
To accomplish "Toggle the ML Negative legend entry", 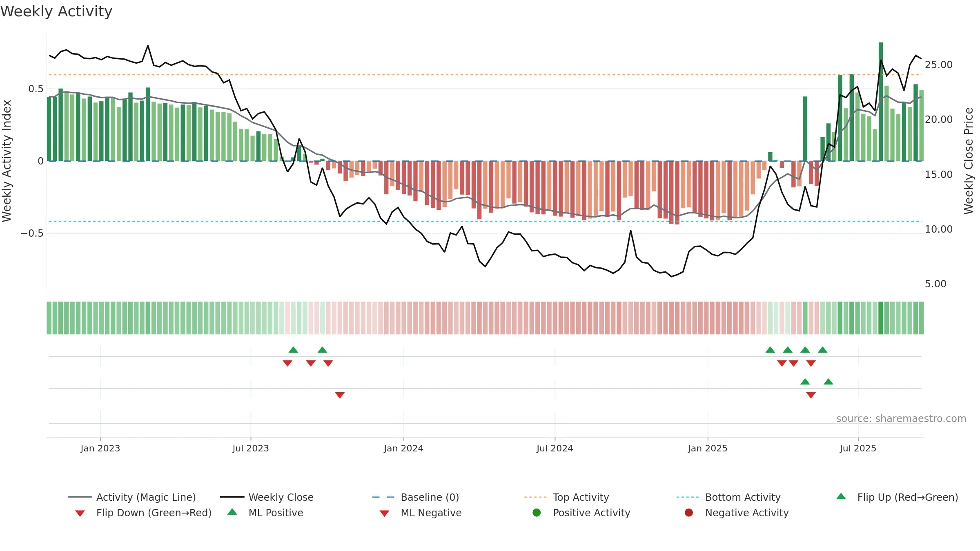I will point(420,513).
